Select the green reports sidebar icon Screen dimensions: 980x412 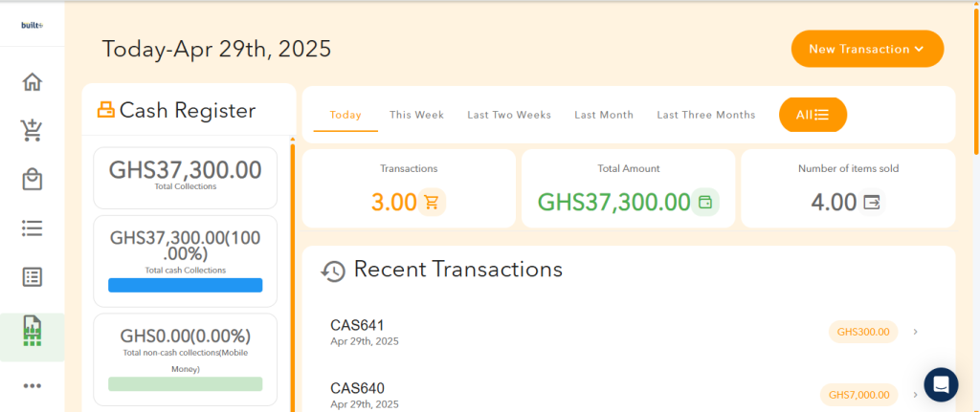click(32, 332)
